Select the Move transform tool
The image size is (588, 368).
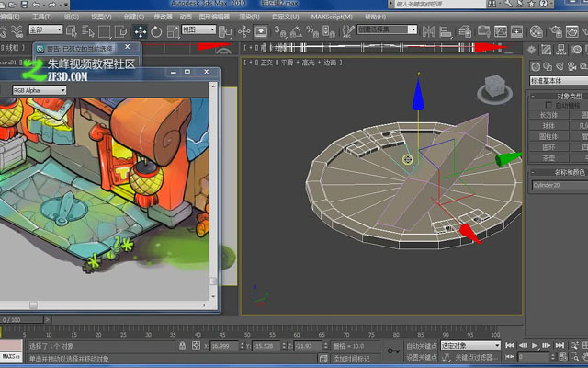(x=141, y=31)
